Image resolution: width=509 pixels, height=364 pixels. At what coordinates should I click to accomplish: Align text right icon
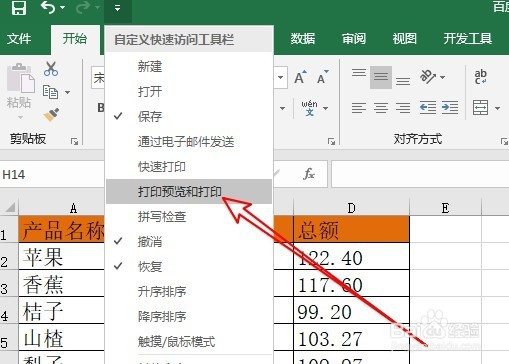click(x=403, y=108)
